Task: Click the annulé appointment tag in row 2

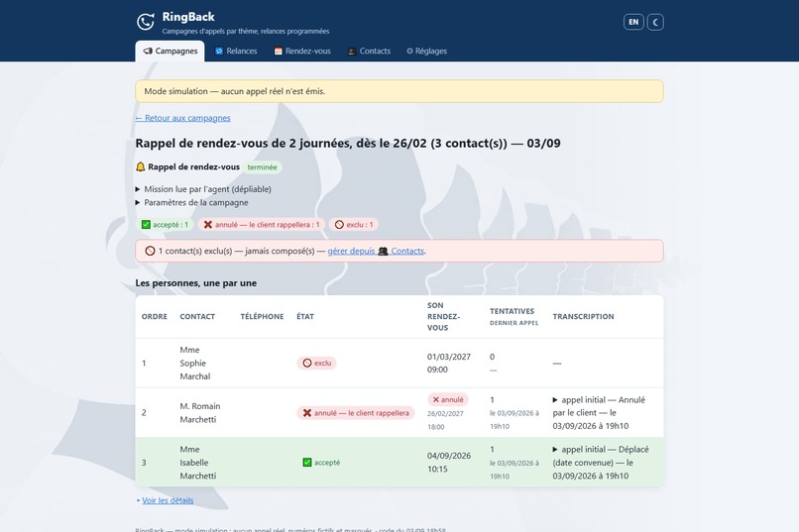Action: click(448, 399)
